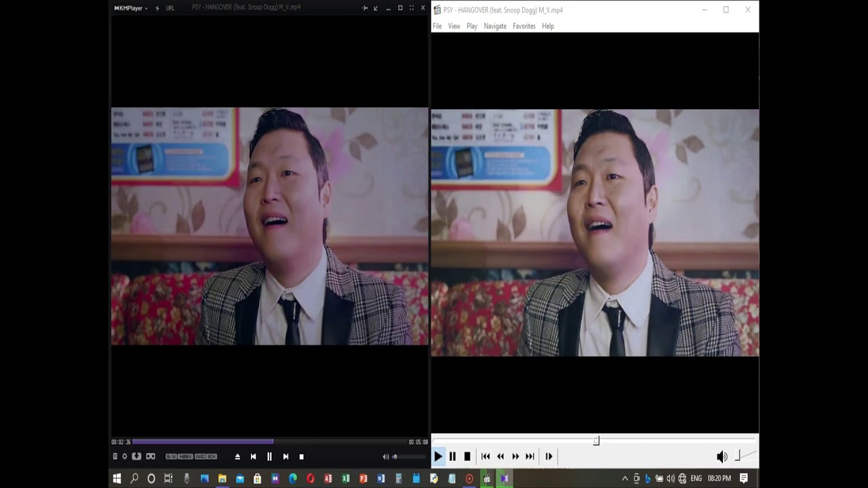This screenshot has height=488, width=868.
Task: Pause playback in KMPlayer
Action: 269,457
